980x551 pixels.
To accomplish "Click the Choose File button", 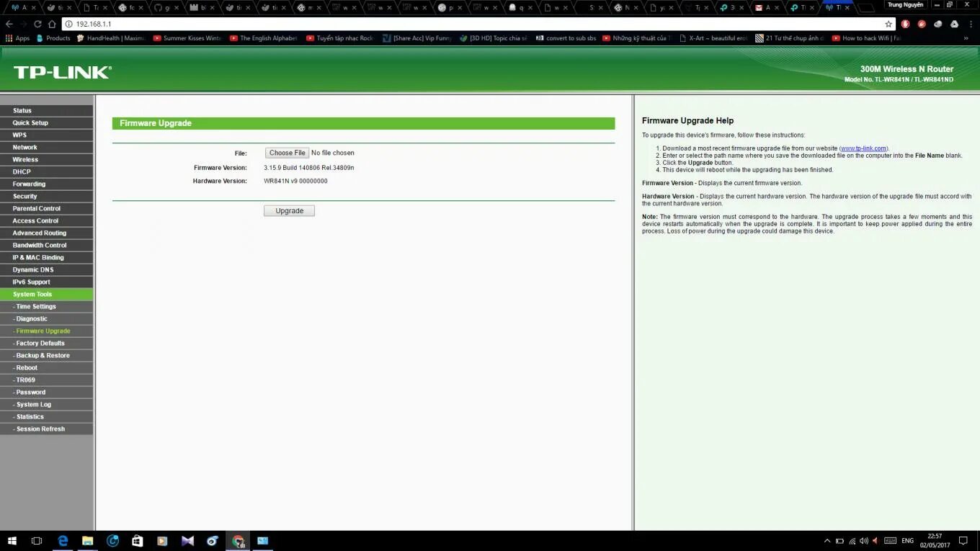I will [287, 153].
